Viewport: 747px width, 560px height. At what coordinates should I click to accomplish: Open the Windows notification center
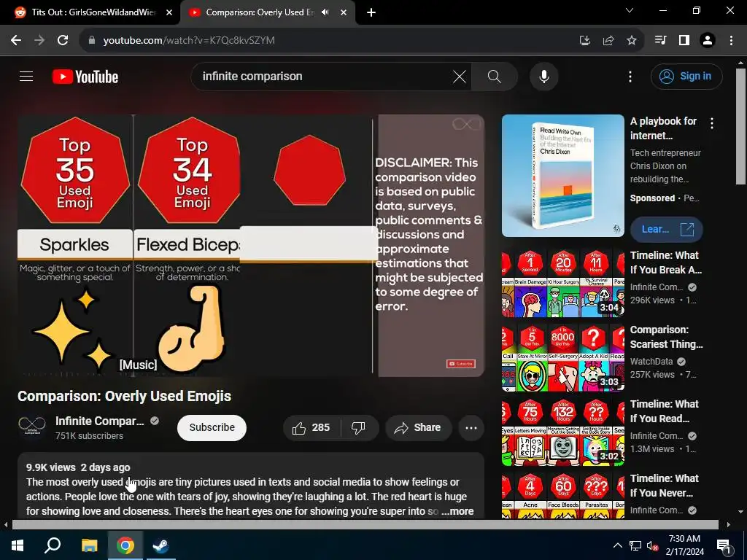[x=724, y=545]
